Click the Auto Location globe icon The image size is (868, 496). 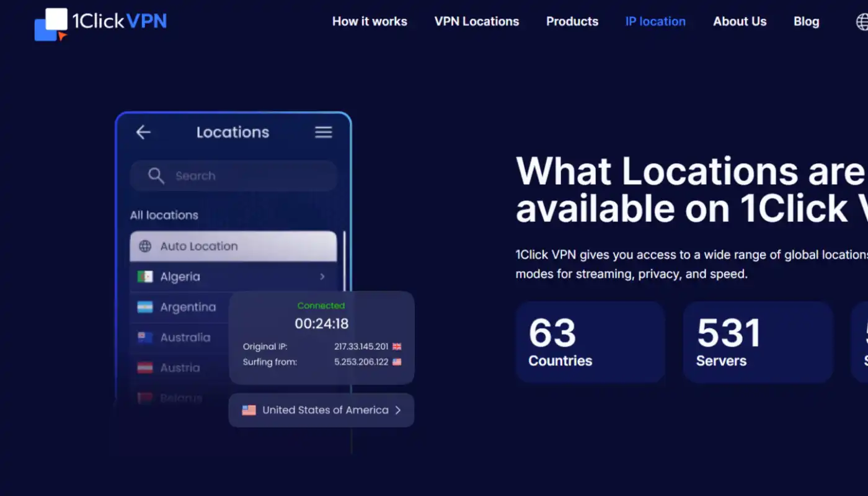(x=145, y=246)
